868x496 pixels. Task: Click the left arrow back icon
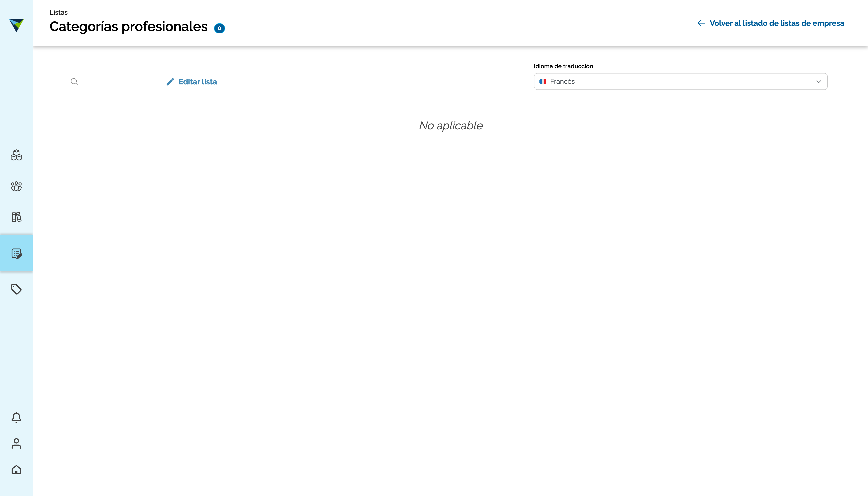point(701,23)
